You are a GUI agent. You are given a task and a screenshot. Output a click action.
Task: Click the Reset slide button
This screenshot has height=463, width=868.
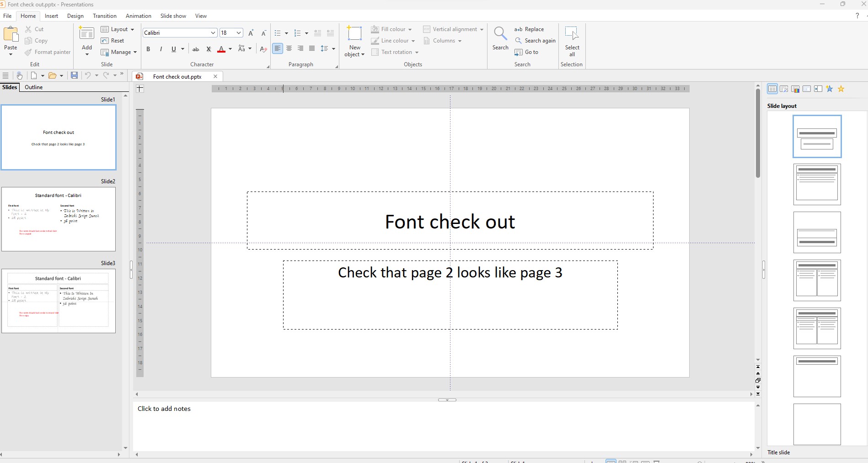coord(113,41)
